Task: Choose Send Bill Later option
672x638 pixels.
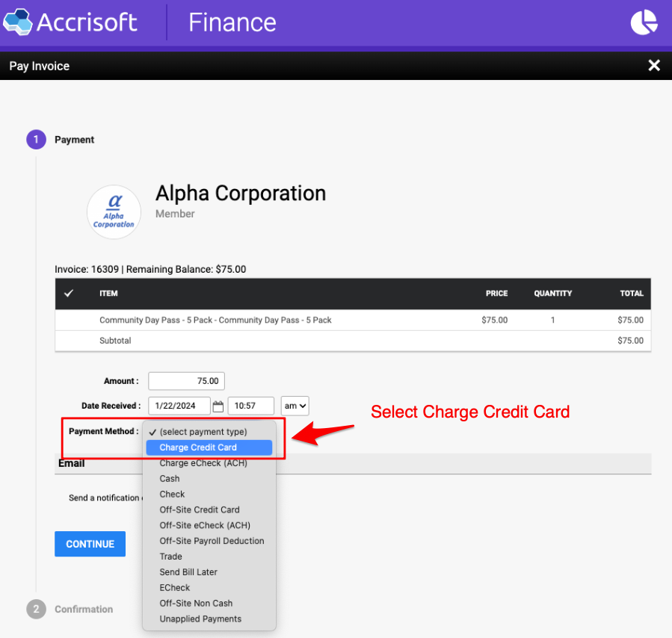Action: click(x=188, y=572)
